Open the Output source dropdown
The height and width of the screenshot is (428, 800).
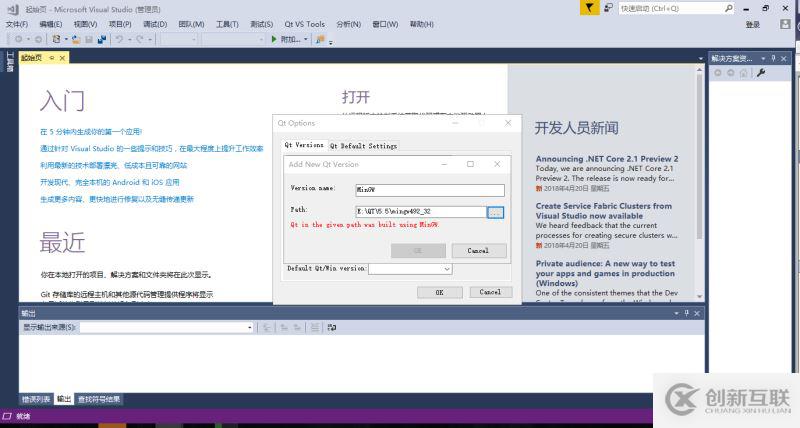(x=249, y=328)
